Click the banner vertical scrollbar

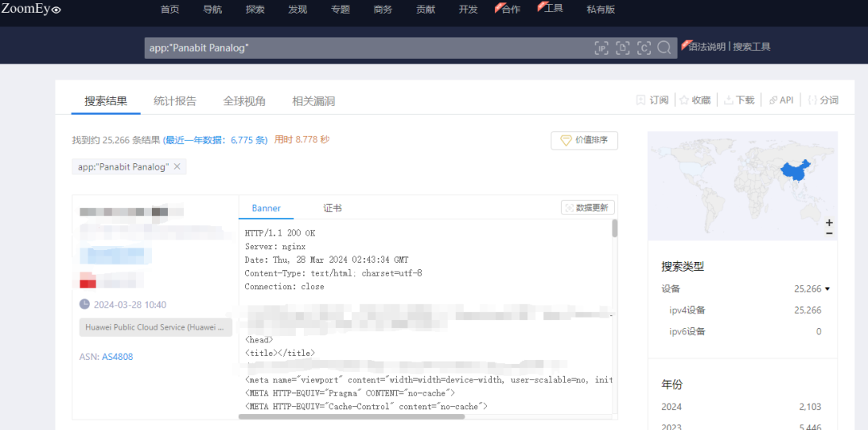tap(615, 228)
